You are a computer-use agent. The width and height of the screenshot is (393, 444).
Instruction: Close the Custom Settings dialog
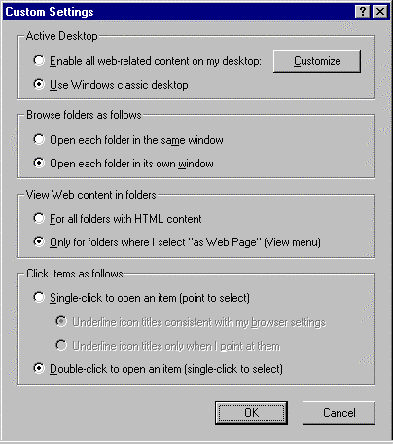(x=380, y=12)
